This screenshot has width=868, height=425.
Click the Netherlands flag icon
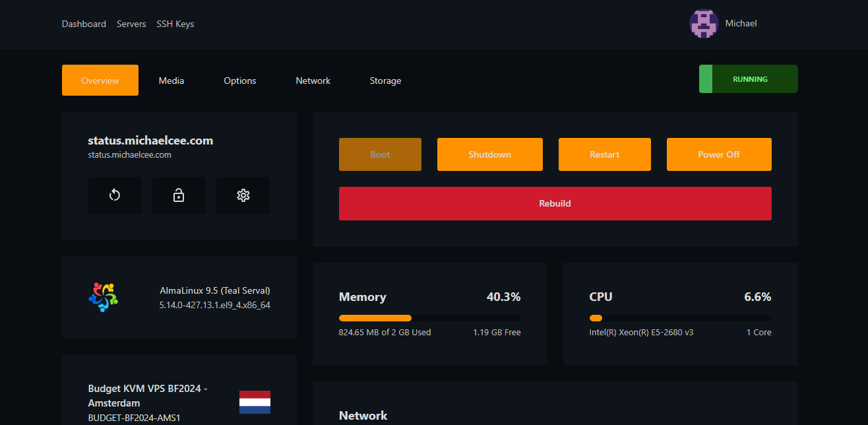255,402
